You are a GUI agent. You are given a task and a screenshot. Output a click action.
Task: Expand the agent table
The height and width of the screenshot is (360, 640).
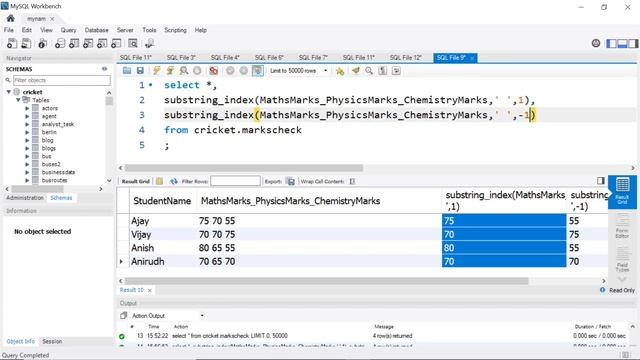point(27,116)
